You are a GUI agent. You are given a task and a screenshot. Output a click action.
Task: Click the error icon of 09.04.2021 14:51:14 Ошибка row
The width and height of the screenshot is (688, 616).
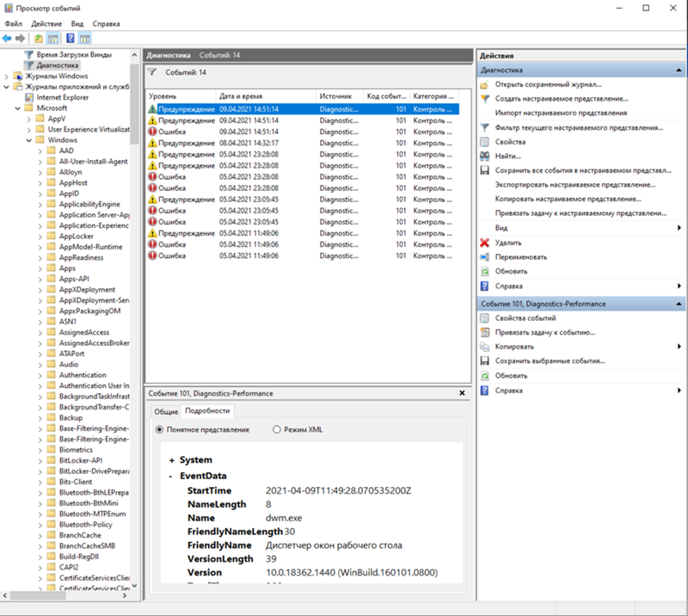152,132
